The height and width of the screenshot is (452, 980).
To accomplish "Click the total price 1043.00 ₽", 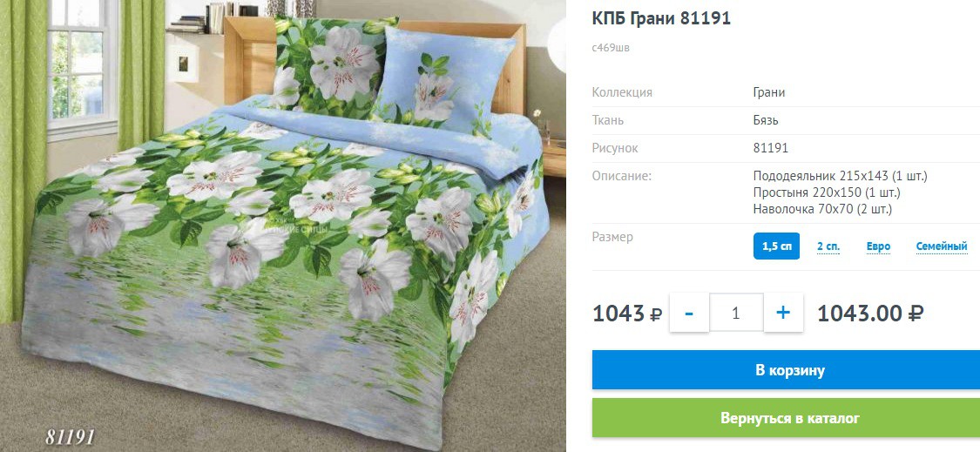I will click(x=870, y=313).
